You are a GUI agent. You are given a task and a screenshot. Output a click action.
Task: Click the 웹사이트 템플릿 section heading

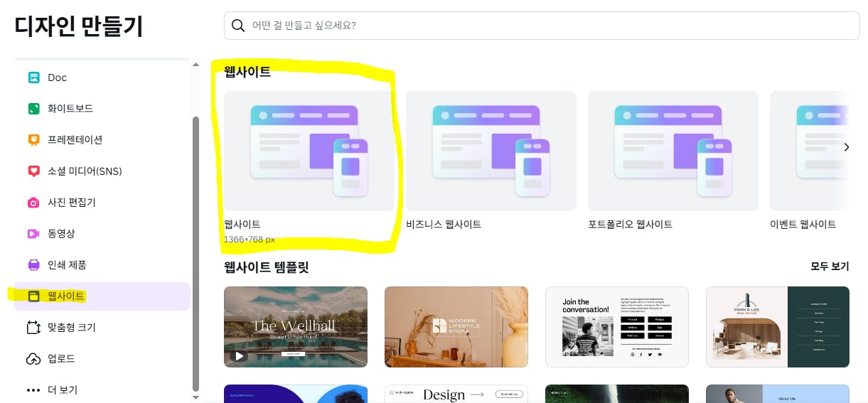pyautogui.click(x=267, y=267)
